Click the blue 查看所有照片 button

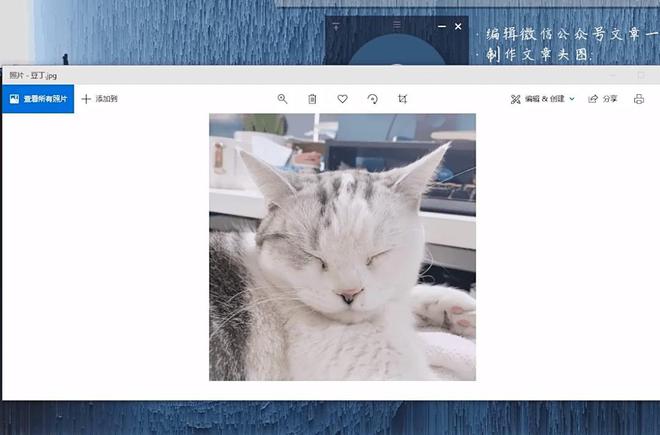click(x=38, y=99)
